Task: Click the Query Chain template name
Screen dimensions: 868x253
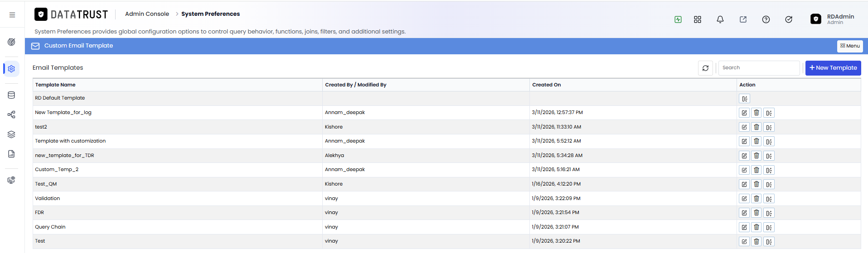Action: click(50, 227)
